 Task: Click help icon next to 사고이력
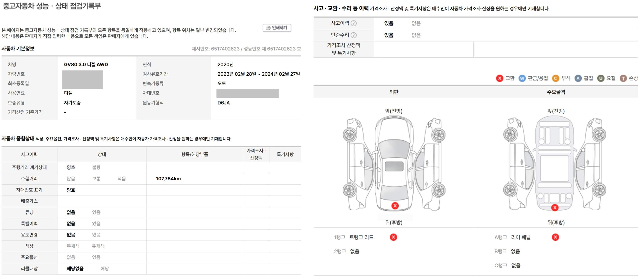(353, 23)
